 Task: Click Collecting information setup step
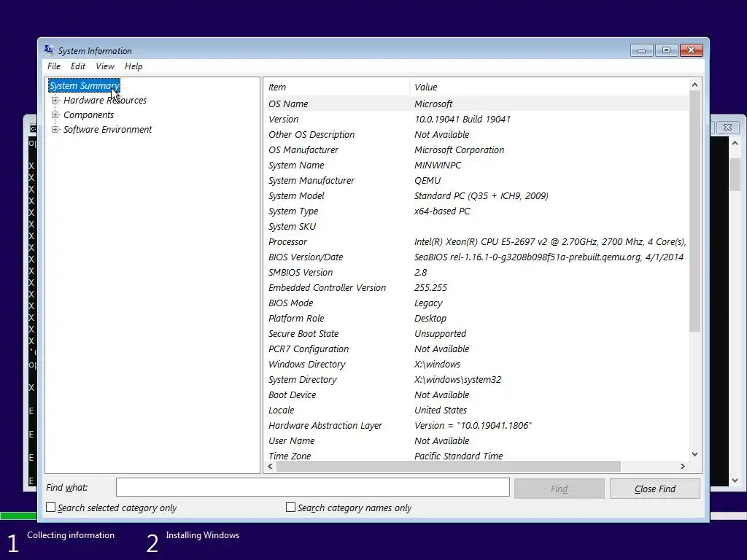coord(71,535)
